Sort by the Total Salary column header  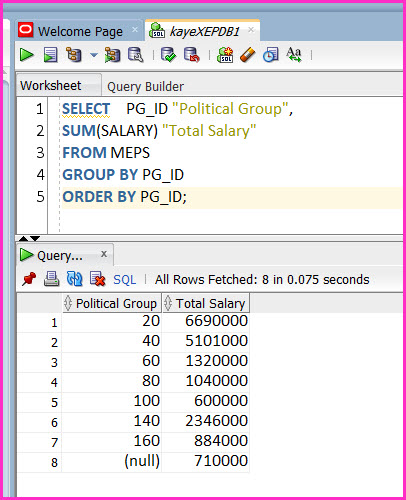(206, 303)
